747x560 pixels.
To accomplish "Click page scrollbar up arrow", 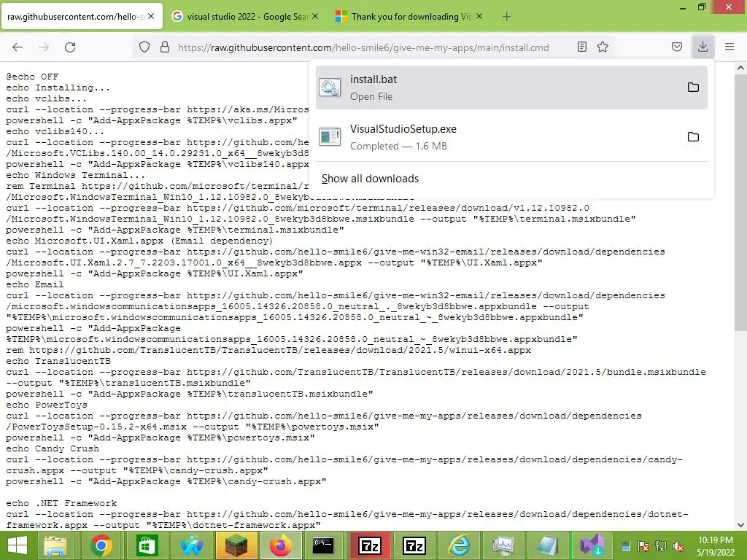I will pos(740,68).
